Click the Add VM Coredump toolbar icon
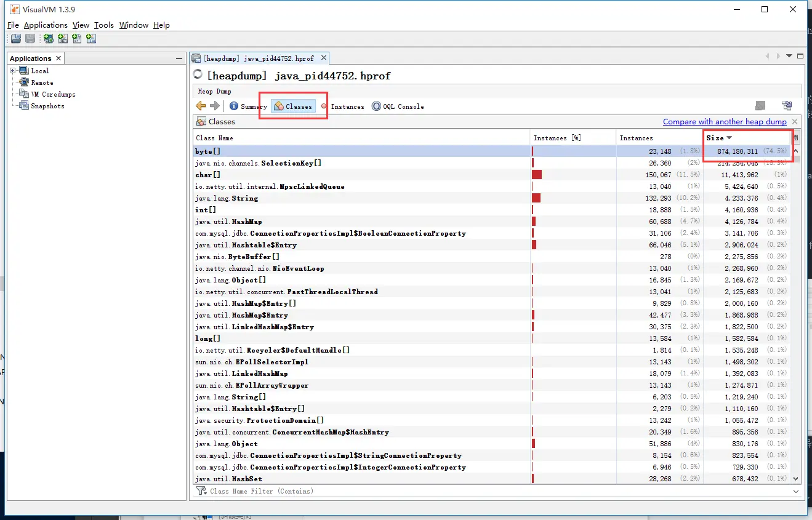The image size is (812, 520). 77,39
